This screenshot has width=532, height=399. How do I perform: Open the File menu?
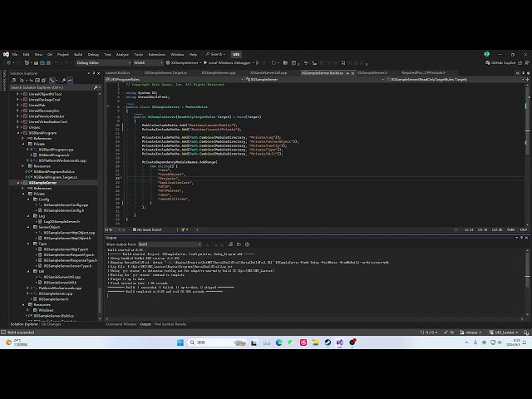click(15, 54)
